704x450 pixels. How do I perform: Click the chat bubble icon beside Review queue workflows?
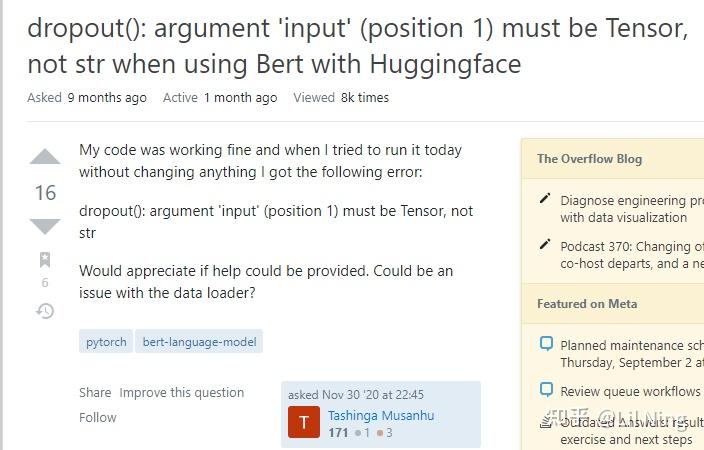coord(546,389)
